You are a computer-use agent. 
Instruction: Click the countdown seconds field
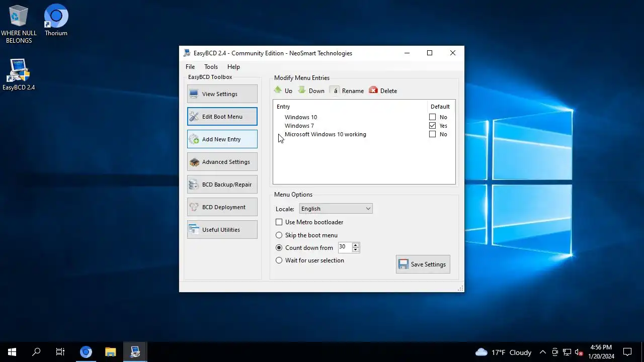pos(345,247)
